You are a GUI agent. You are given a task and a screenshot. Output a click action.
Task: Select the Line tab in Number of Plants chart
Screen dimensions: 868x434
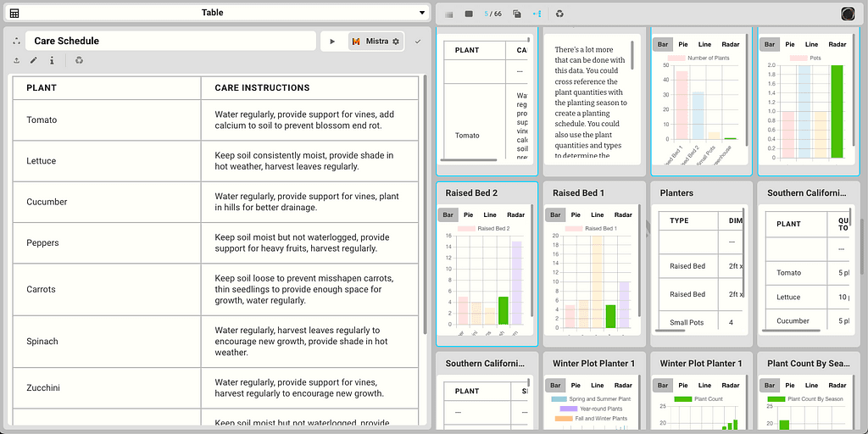point(704,44)
